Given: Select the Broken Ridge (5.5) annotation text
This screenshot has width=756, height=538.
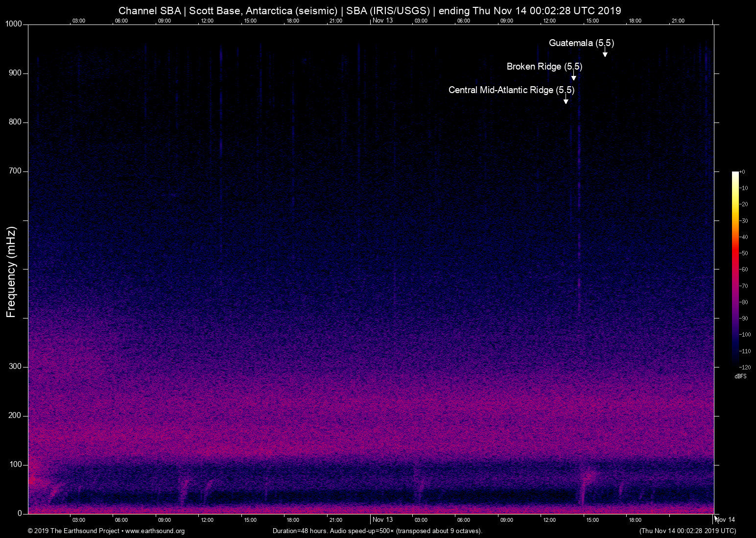Looking at the screenshot, I should 544,67.
